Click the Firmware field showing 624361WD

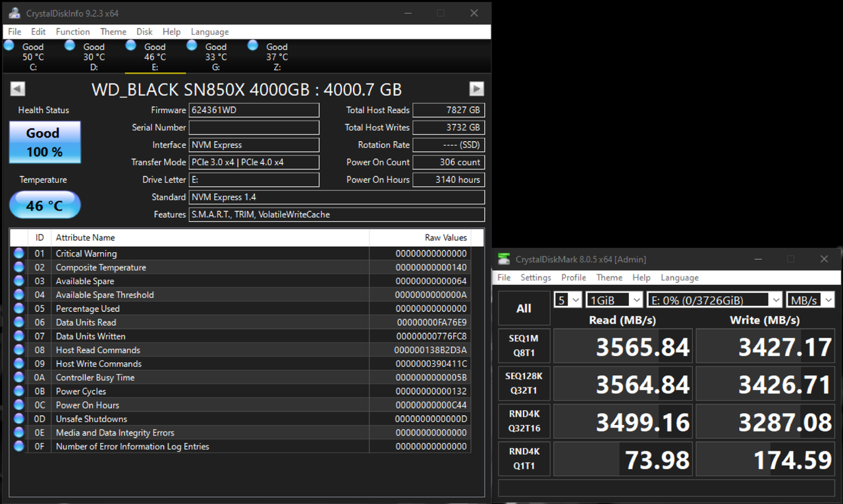[x=254, y=110]
